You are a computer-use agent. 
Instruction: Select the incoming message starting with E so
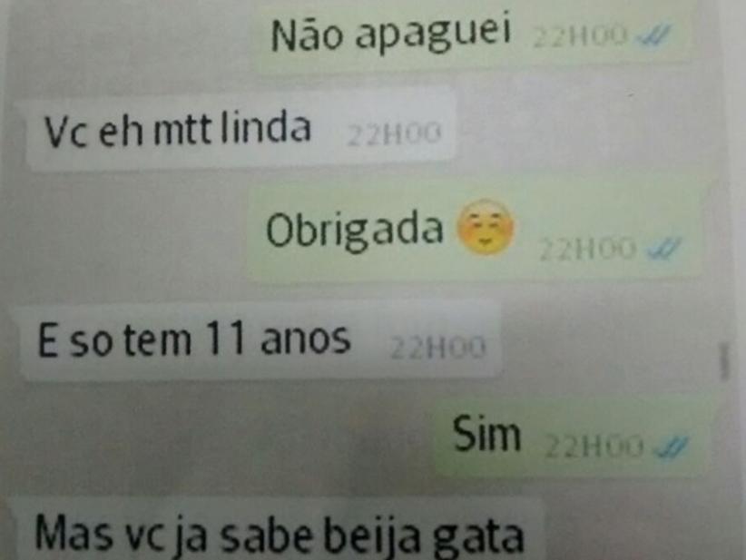(x=260, y=340)
